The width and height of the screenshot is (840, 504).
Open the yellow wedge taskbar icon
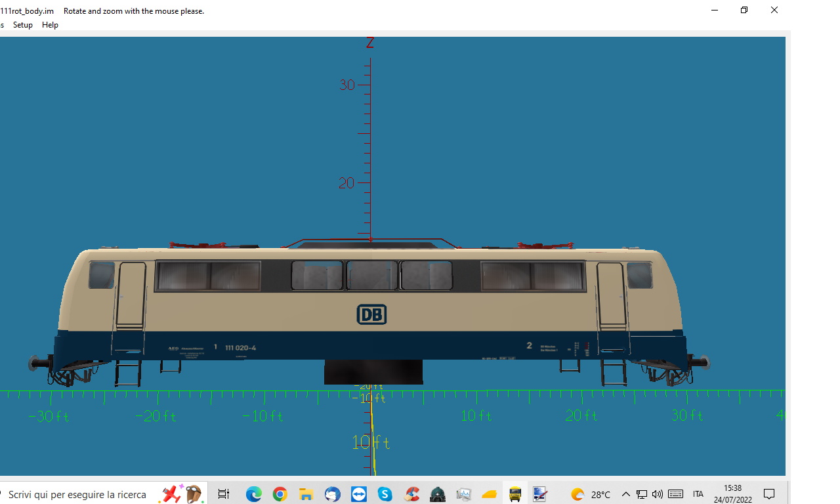pos(490,494)
